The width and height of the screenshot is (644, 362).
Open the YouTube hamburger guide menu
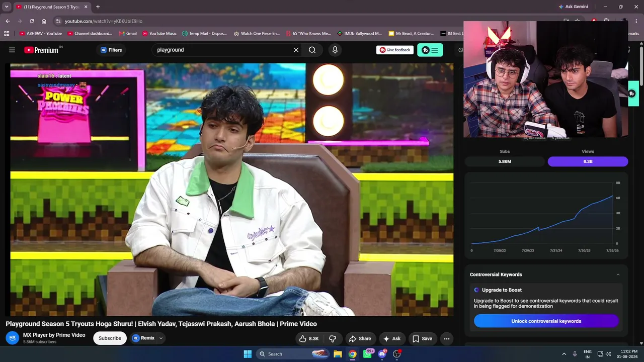pos(12,50)
